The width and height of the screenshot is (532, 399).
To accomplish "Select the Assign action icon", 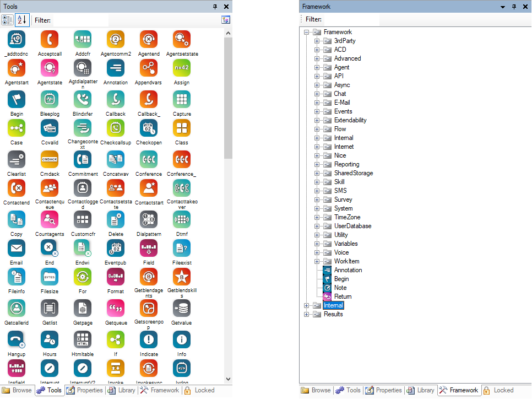I will point(182,68).
